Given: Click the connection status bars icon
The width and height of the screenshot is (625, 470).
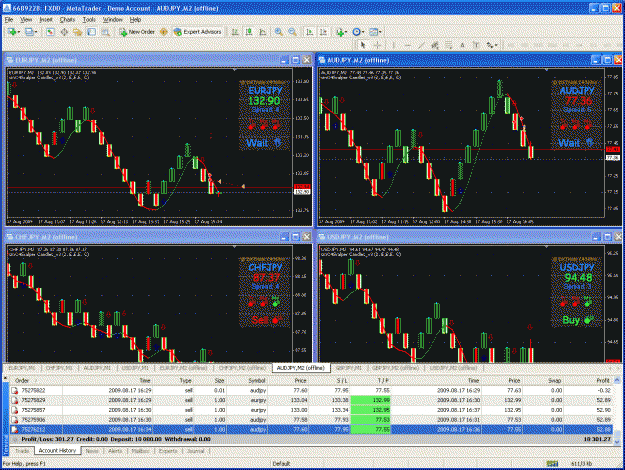Looking at the screenshot, I should (x=552, y=464).
